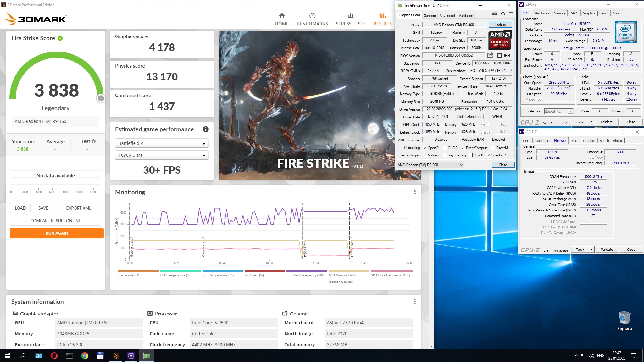644x362 pixels.
Task: Click the AMD Radeon Graphics logo in GPU-Z
Action: pyautogui.click(x=500, y=40)
